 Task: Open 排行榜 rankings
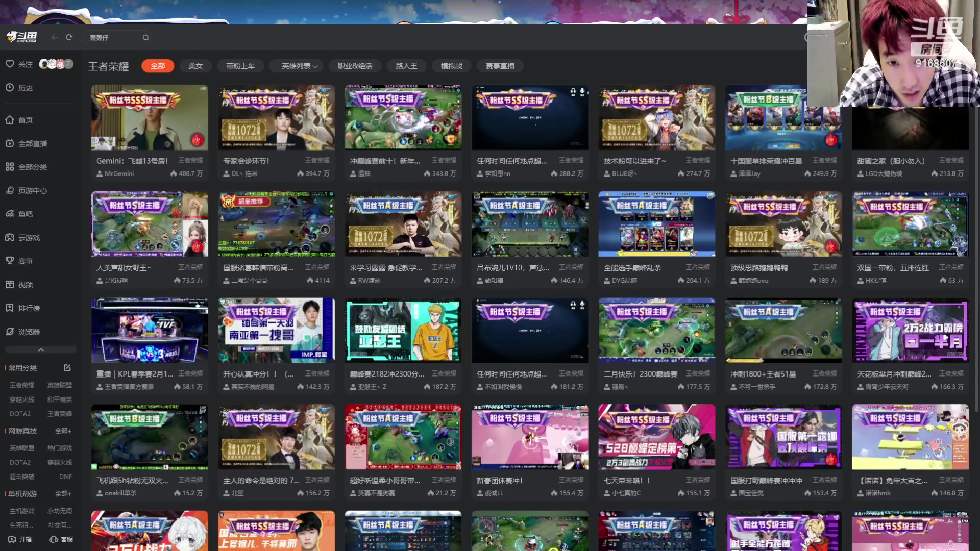[23, 308]
